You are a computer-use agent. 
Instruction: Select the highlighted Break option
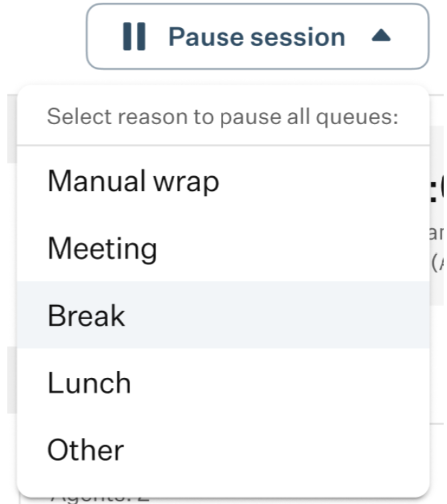pos(223,315)
